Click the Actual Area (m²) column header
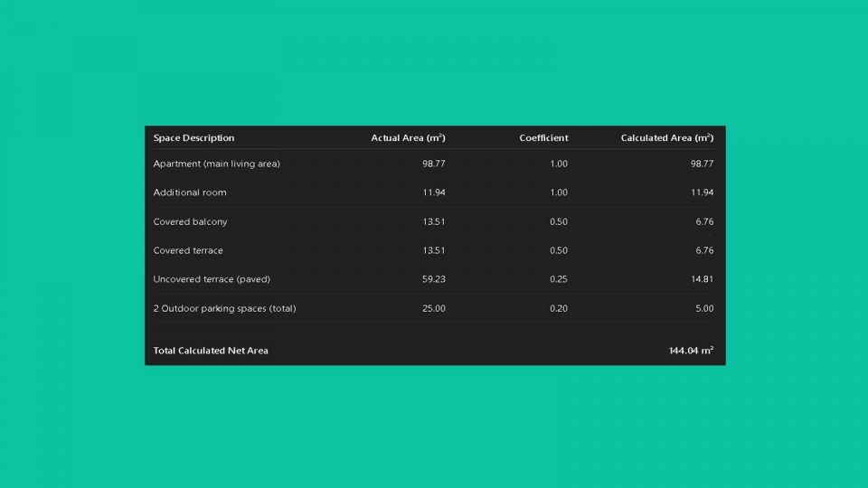This screenshot has height=488, width=868. click(408, 138)
